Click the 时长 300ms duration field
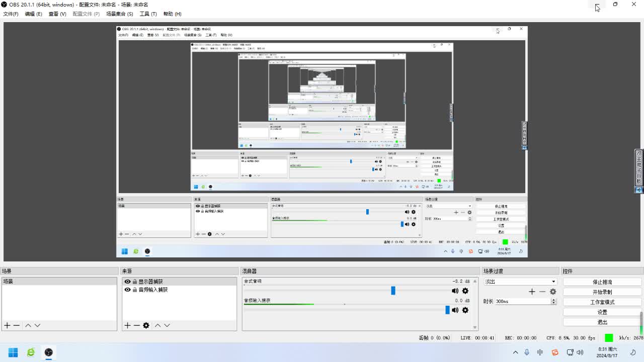The width and height of the screenshot is (644, 362). click(x=523, y=302)
